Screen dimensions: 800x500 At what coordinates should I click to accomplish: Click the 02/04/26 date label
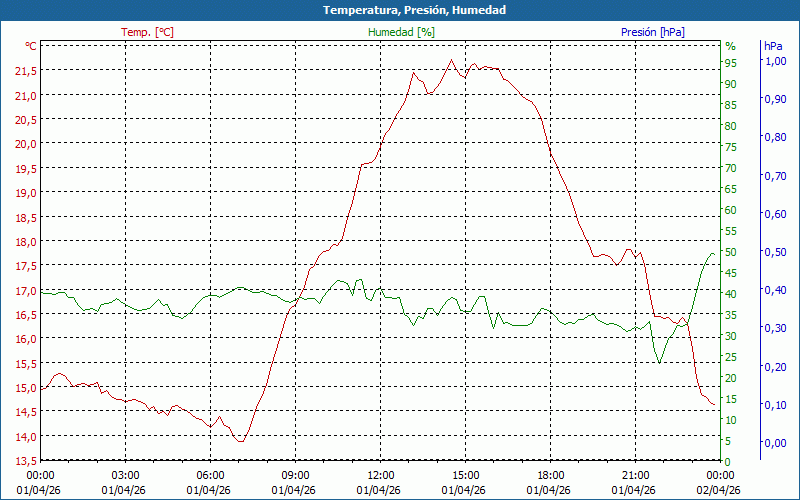click(719, 490)
